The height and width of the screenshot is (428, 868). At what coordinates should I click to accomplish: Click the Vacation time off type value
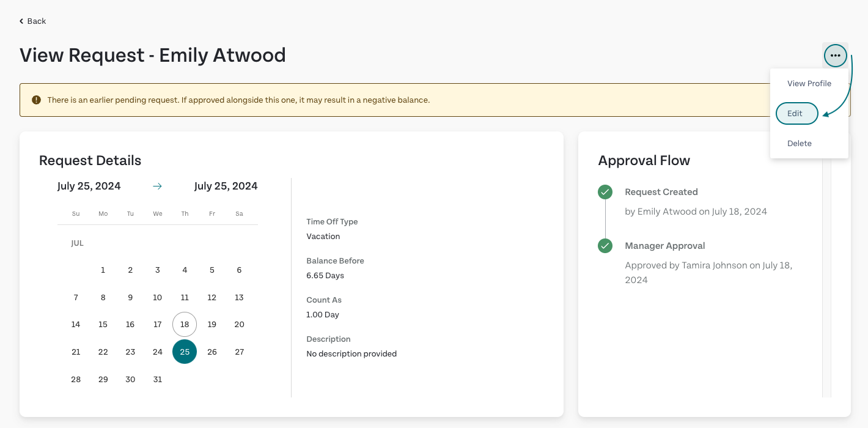point(323,237)
